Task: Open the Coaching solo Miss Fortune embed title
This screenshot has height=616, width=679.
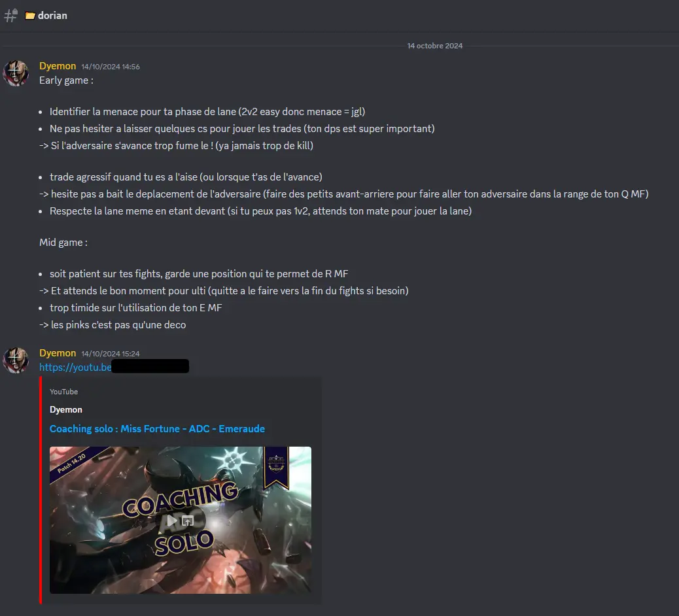Action: coord(157,428)
